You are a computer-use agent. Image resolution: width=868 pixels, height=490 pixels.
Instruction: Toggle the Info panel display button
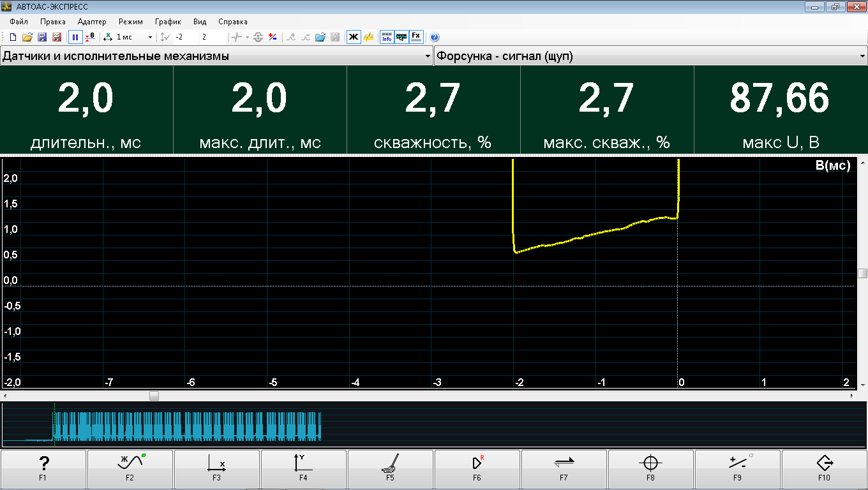point(387,37)
